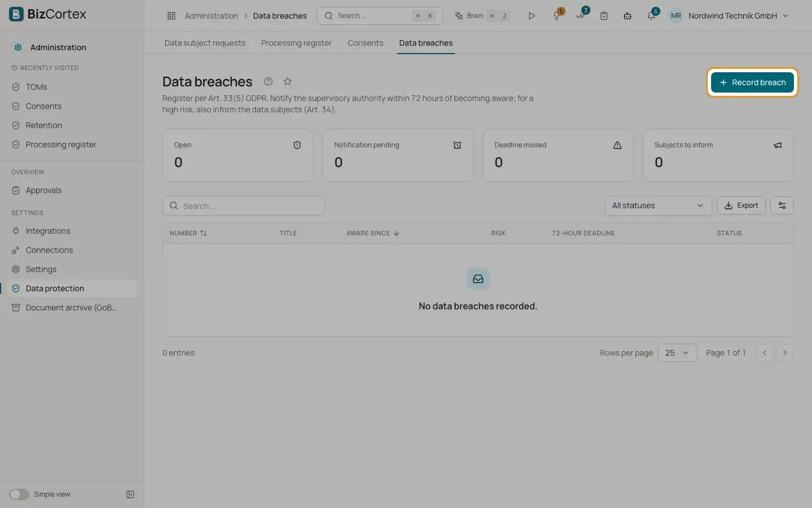Focus the global search box in the top bar
The image size is (812, 508).
coord(380,16)
